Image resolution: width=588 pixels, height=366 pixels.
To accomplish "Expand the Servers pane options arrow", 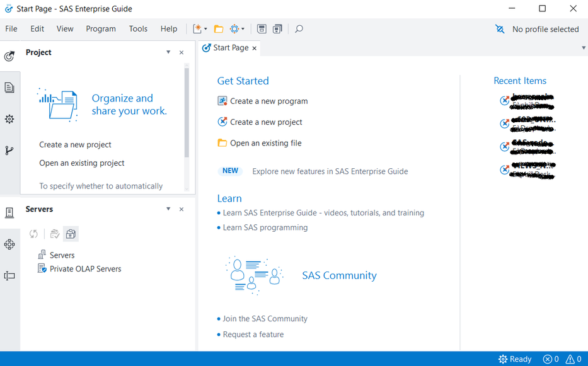I will tap(168, 209).
